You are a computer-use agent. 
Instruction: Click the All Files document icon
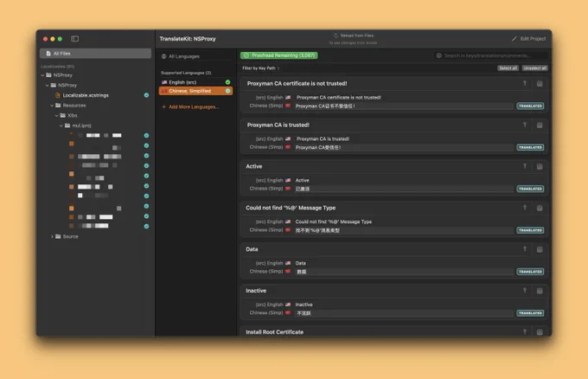pyautogui.click(x=48, y=54)
